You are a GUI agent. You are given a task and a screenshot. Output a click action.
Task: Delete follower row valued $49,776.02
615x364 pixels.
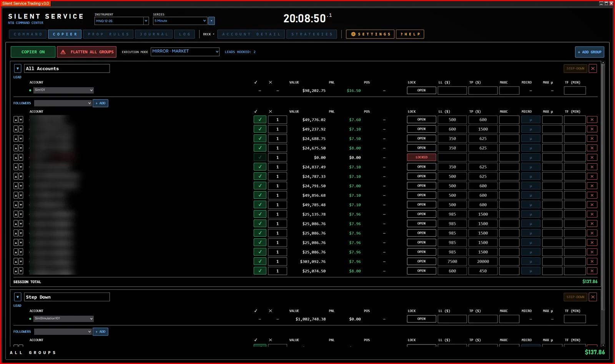592,120
